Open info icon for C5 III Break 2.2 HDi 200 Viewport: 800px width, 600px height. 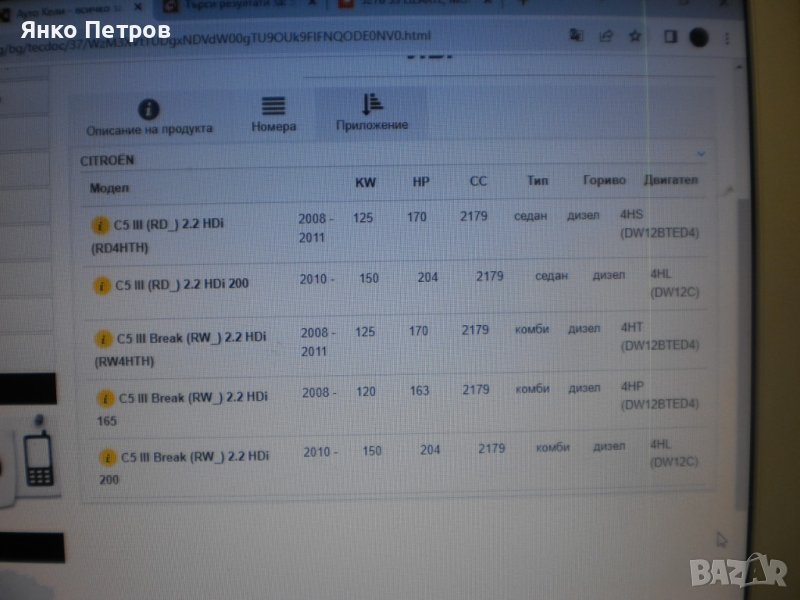107,457
